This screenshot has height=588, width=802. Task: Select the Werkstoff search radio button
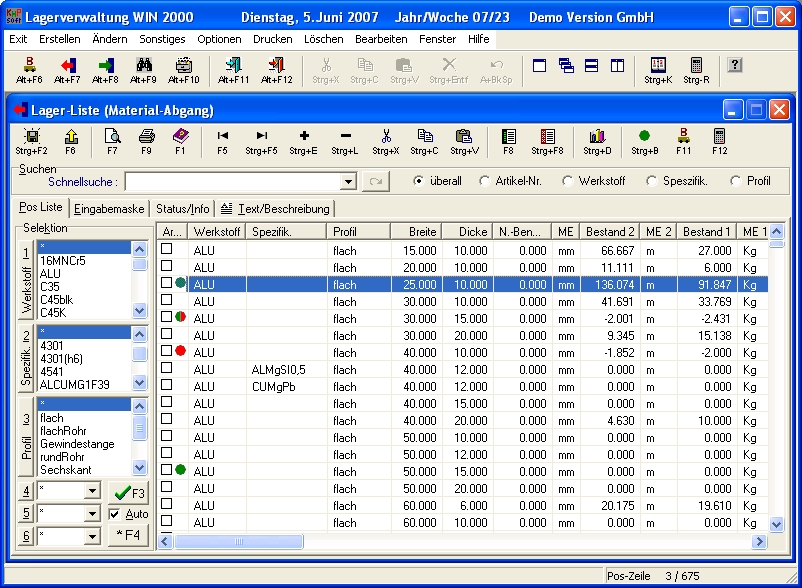(x=567, y=181)
